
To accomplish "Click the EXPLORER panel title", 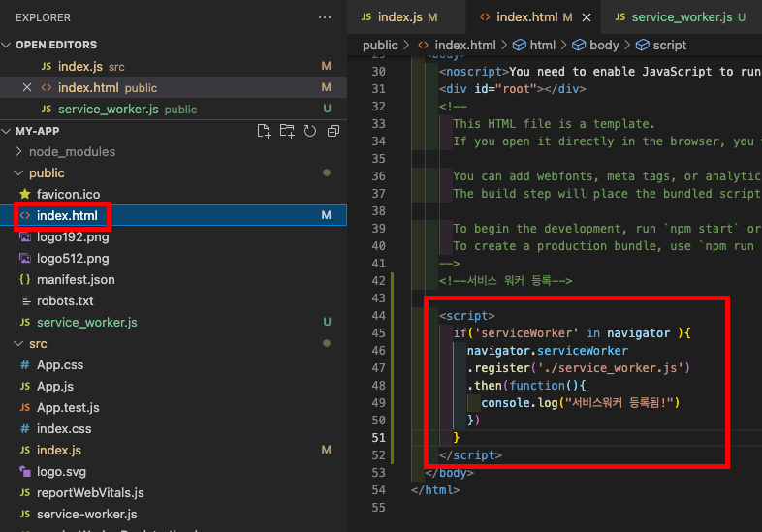I will (x=44, y=17).
